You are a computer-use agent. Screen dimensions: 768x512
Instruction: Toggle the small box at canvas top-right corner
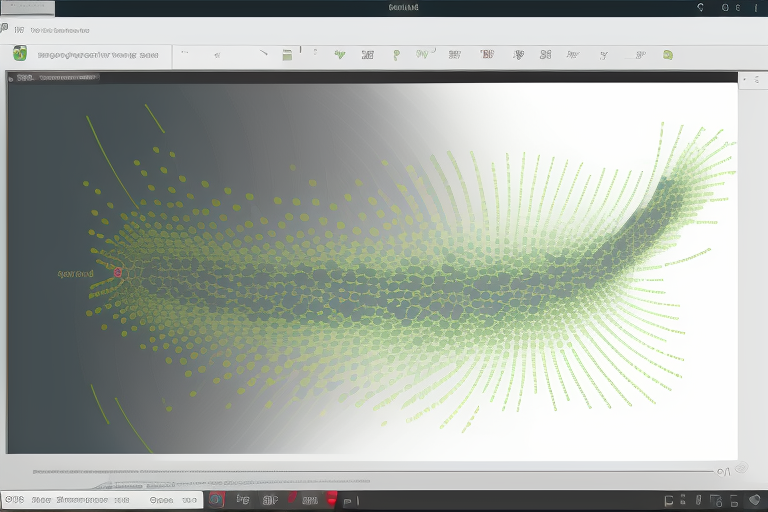pos(745,79)
